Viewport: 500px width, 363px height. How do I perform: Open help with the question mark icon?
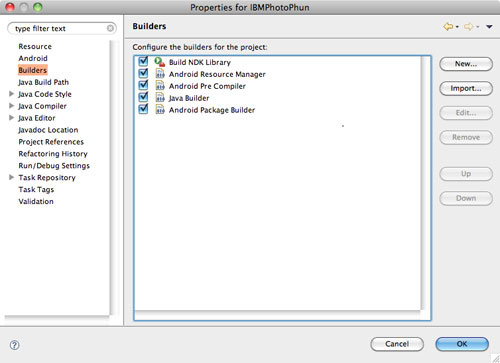[15, 345]
